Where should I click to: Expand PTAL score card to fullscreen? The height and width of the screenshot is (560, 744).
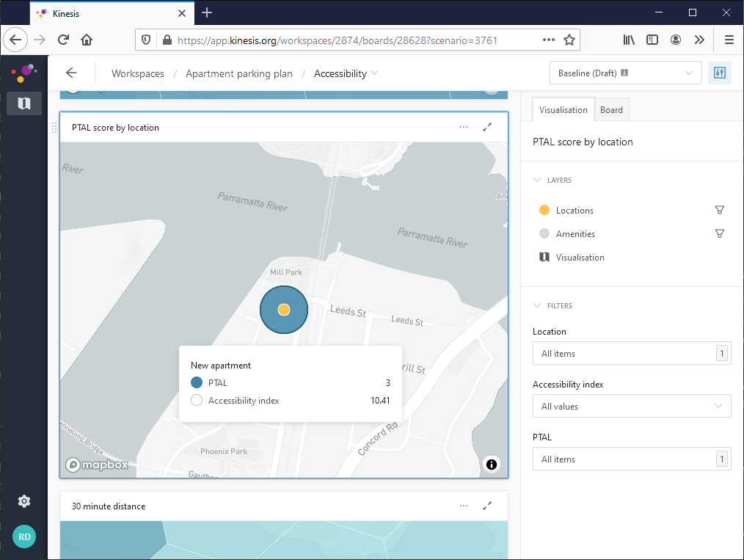(x=487, y=127)
